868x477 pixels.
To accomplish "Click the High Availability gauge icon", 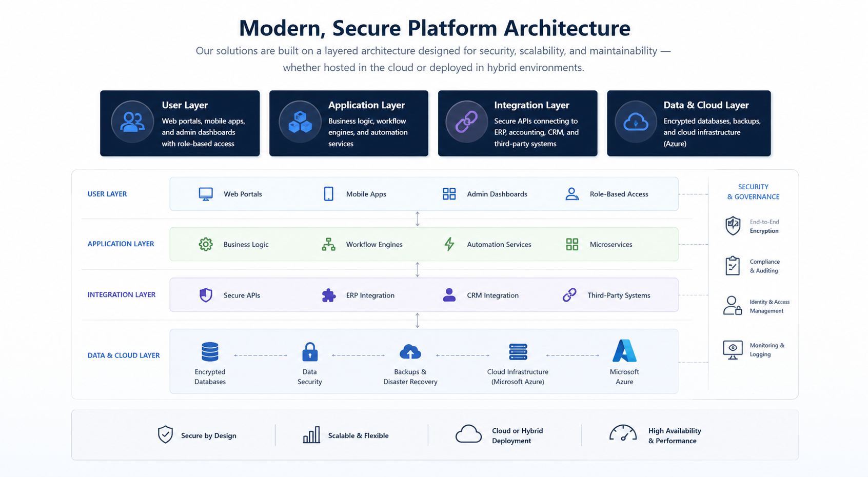I will (623, 433).
